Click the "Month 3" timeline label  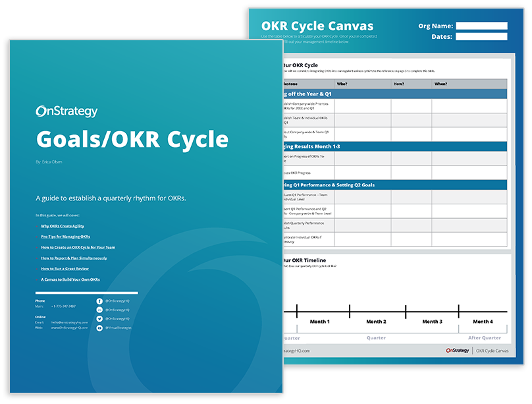point(432,322)
